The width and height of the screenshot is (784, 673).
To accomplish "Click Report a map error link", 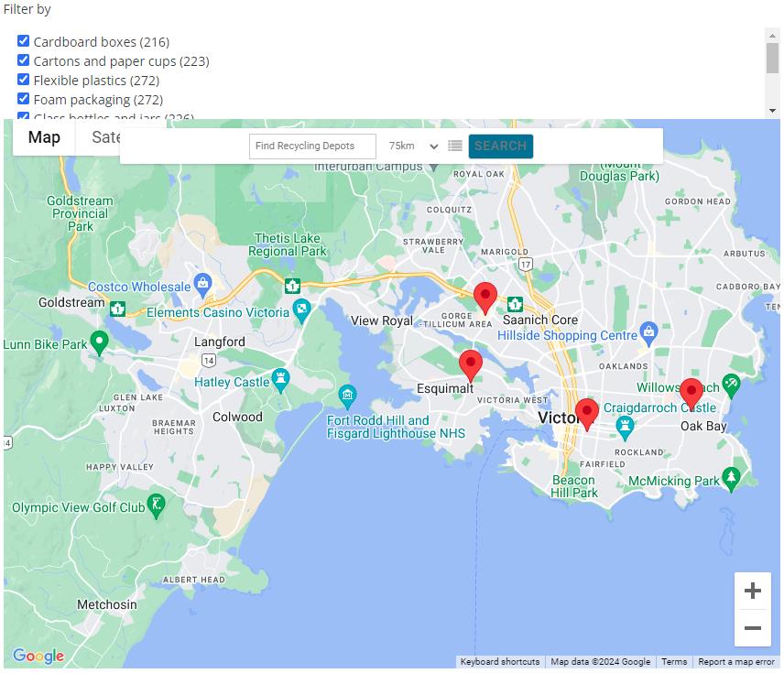I will (x=736, y=661).
